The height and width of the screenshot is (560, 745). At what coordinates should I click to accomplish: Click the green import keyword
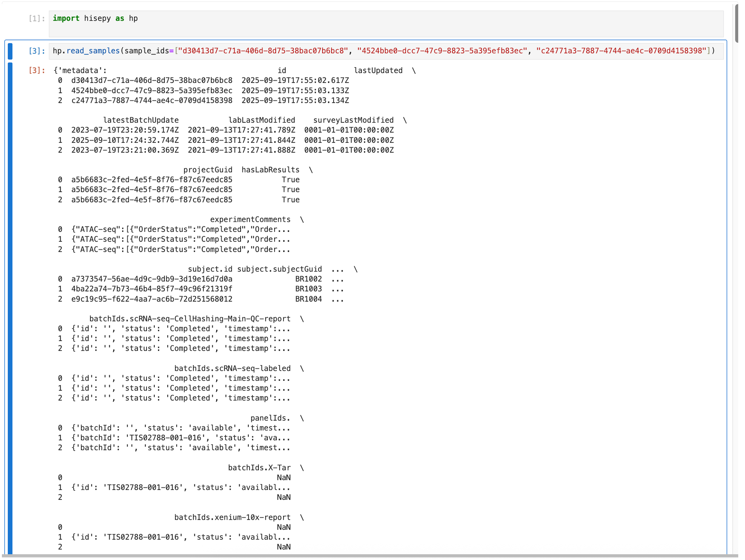pyautogui.click(x=66, y=18)
